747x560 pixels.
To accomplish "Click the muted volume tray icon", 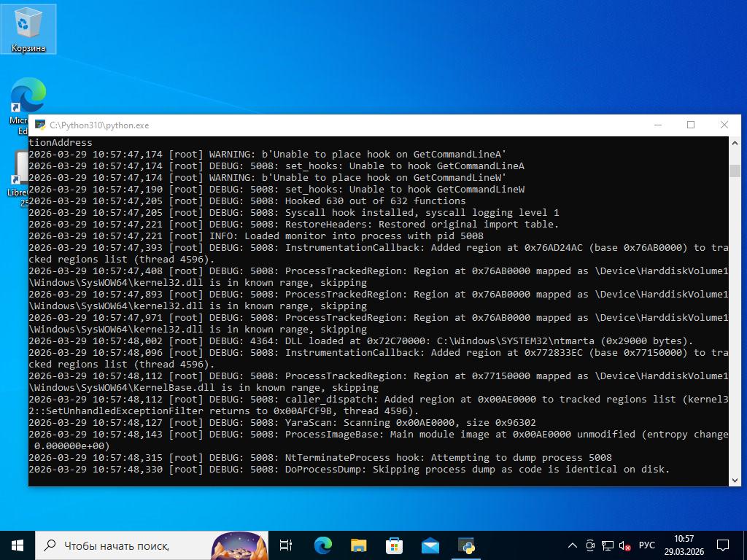I will point(624,545).
